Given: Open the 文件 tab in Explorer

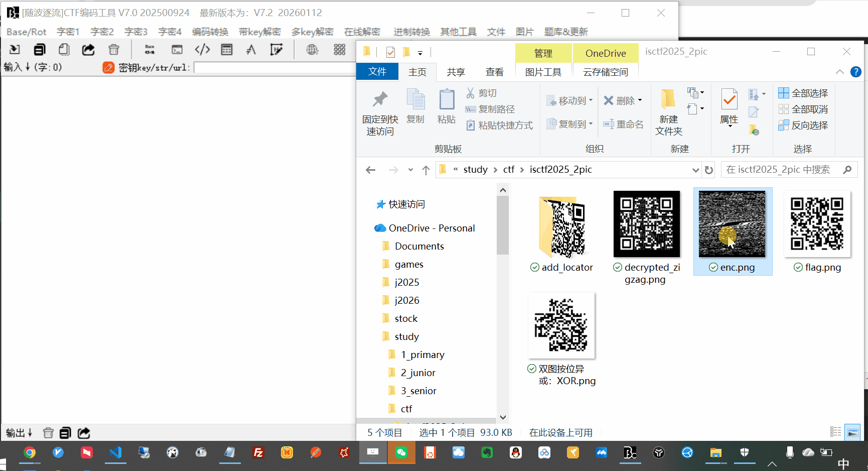Looking at the screenshot, I should (377, 72).
